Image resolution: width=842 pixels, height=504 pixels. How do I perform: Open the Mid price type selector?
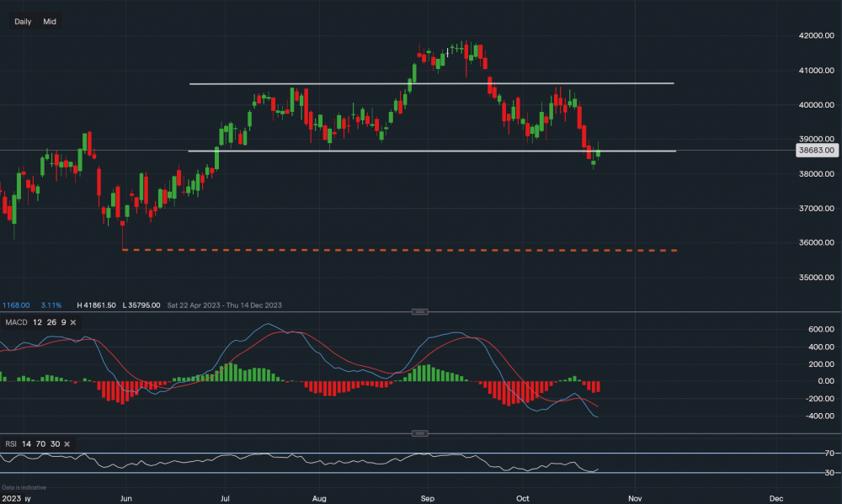click(x=50, y=21)
